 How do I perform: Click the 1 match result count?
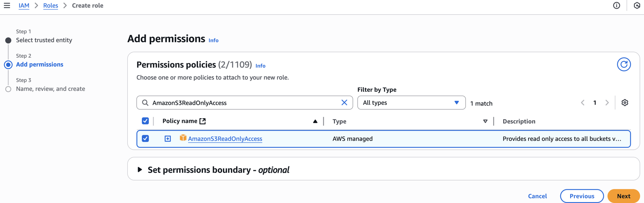click(x=481, y=103)
